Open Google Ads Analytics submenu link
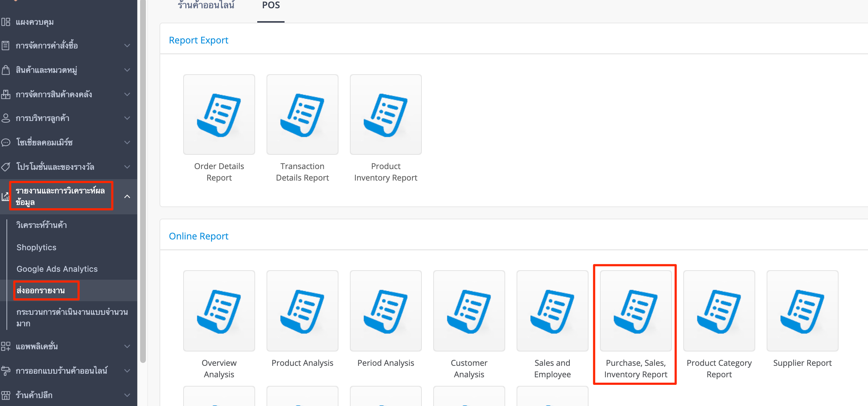 (x=57, y=269)
